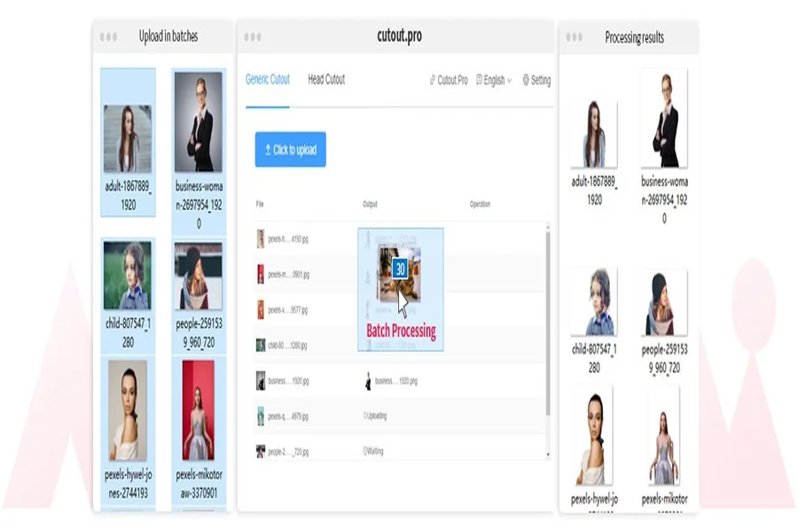Click the Uploading spinner icon for pexels-q...4979.jpg
The width and height of the screenshot is (798, 532).
point(364,415)
